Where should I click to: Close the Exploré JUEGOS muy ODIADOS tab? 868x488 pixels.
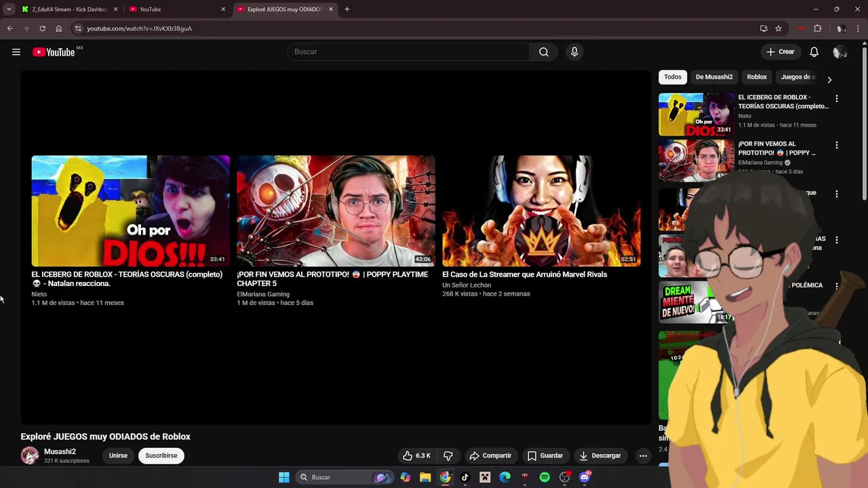tap(330, 9)
